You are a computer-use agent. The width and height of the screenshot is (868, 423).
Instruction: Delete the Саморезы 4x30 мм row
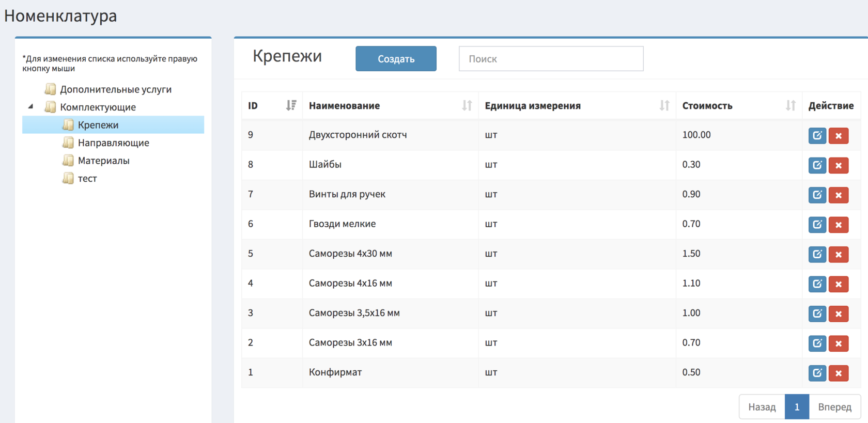pos(839,255)
